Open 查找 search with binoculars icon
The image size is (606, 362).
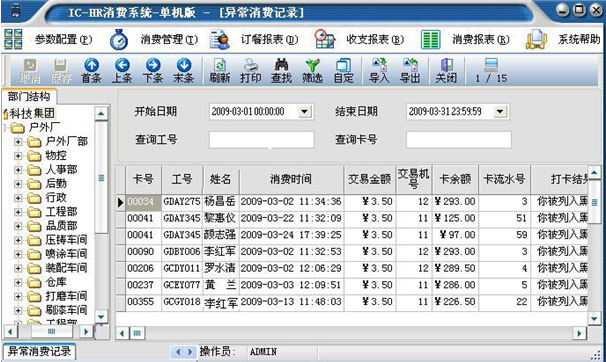click(281, 65)
